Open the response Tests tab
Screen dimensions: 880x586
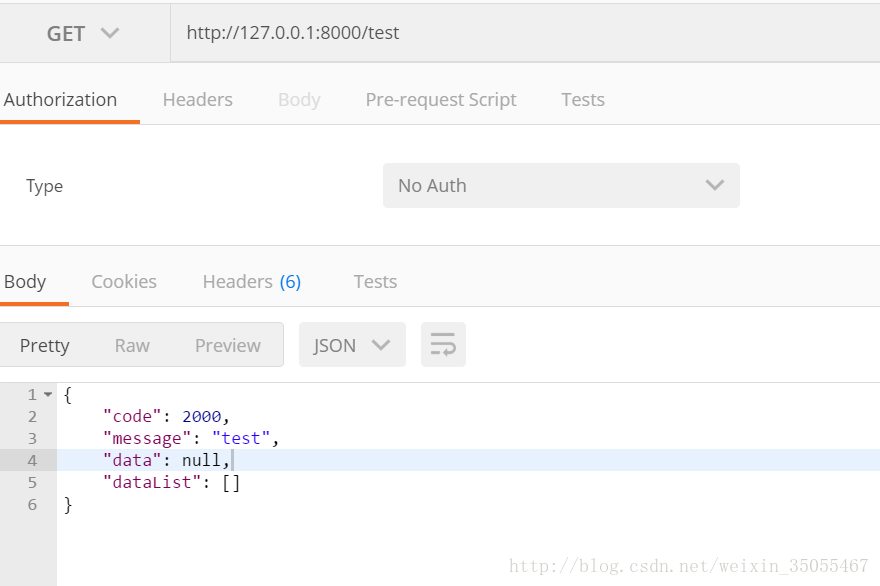[x=375, y=282]
